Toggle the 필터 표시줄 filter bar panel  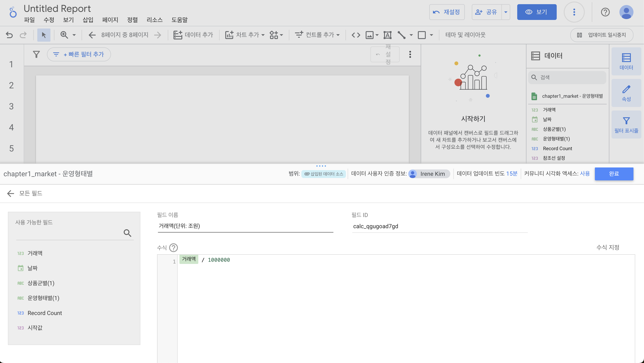[x=626, y=125]
